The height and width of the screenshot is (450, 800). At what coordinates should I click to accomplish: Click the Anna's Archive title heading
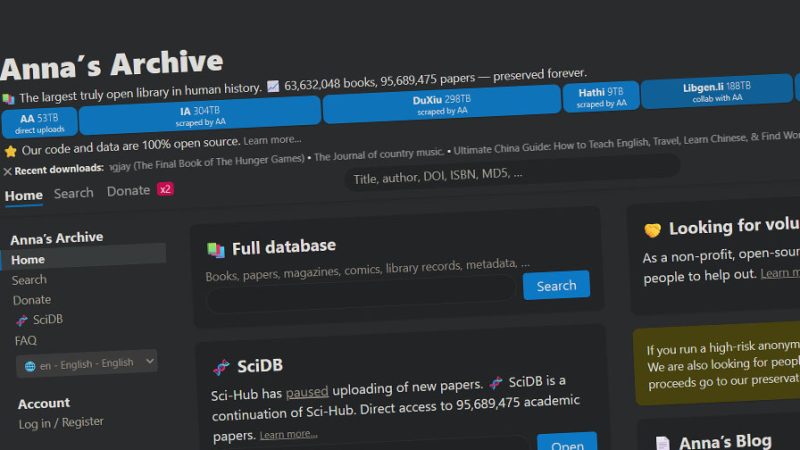pyautogui.click(x=111, y=65)
